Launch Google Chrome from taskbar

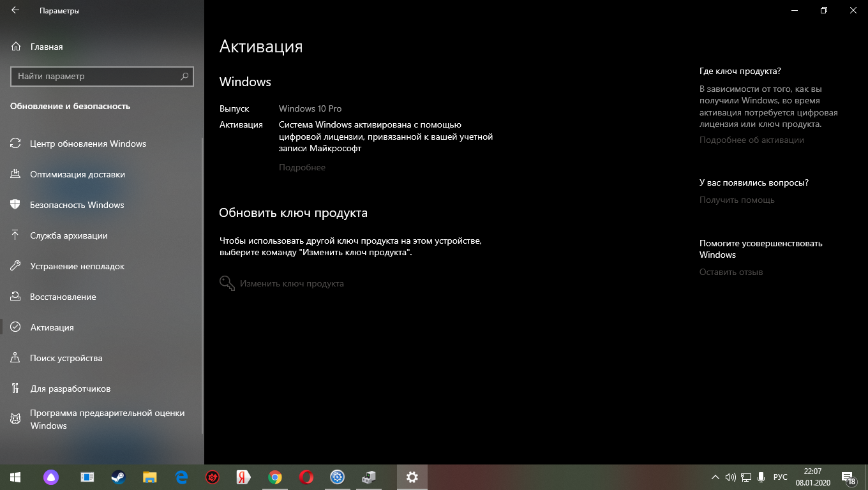coord(275,477)
